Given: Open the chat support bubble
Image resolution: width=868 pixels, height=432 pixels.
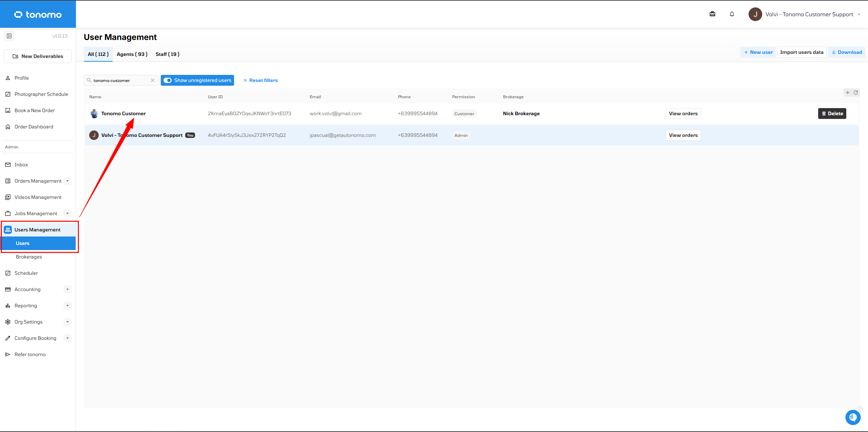Looking at the screenshot, I should [x=853, y=417].
